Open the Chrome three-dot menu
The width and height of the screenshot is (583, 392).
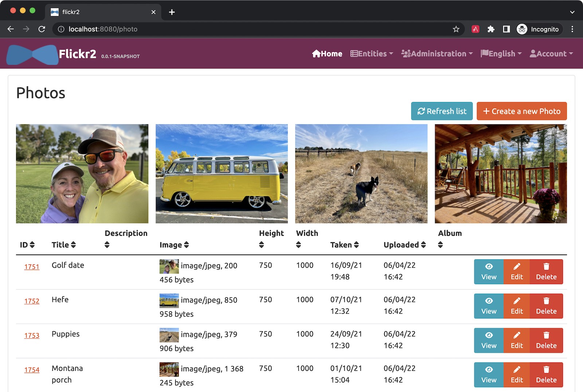(x=572, y=29)
